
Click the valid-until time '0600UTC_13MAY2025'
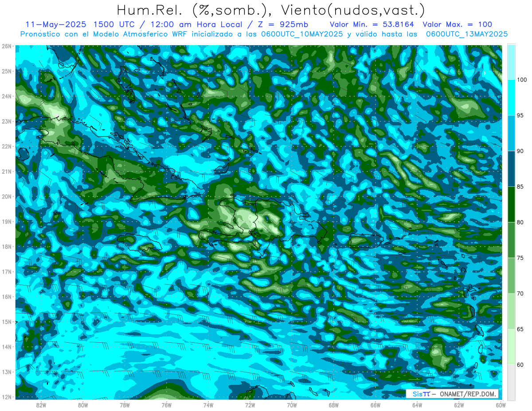(467, 34)
